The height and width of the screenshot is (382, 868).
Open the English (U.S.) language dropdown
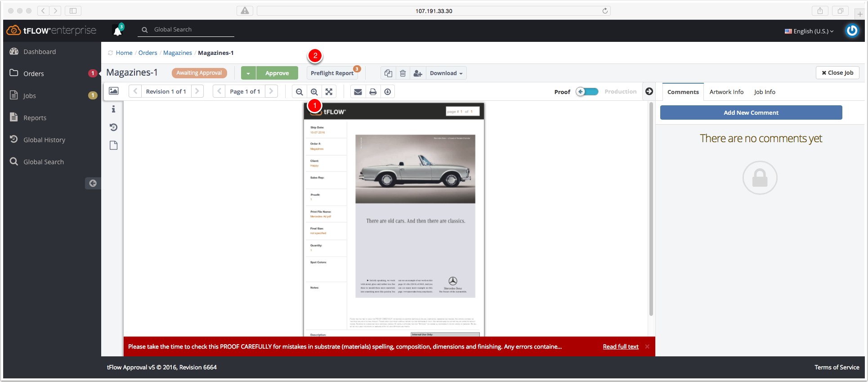[x=809, y=31]
